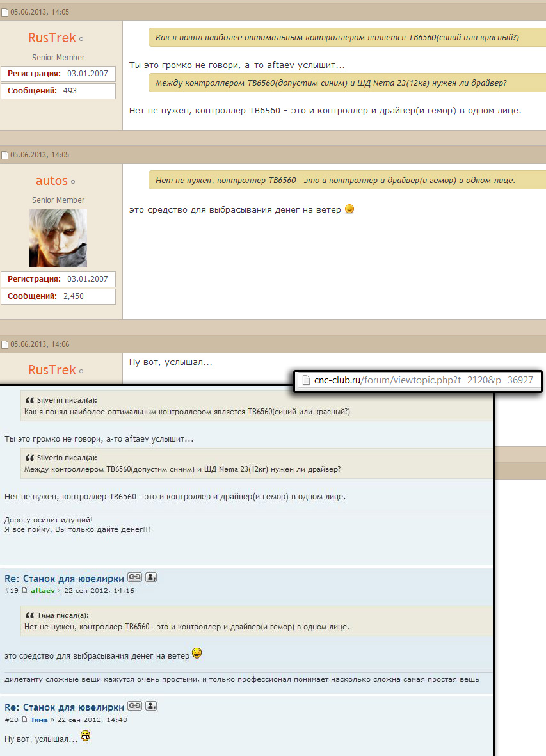This screenshot has width=546, height=756.
Task: Open aftaev author link
Action: 43,591
